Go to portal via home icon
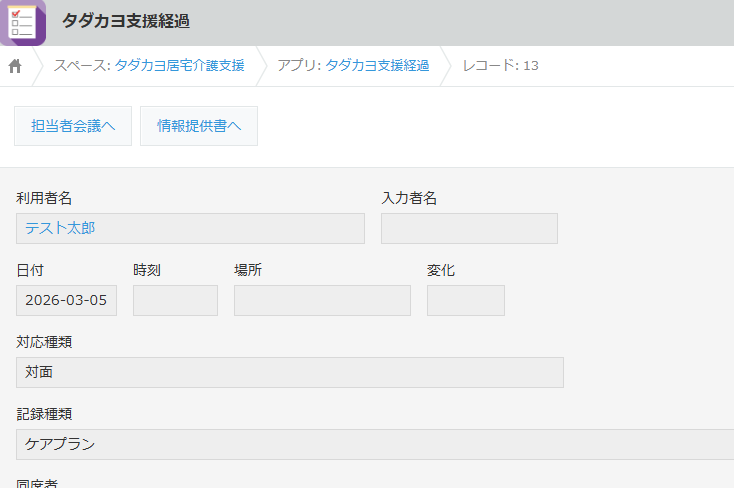The width and height of the screenshot is (734, 488). [x=15, y=66]
